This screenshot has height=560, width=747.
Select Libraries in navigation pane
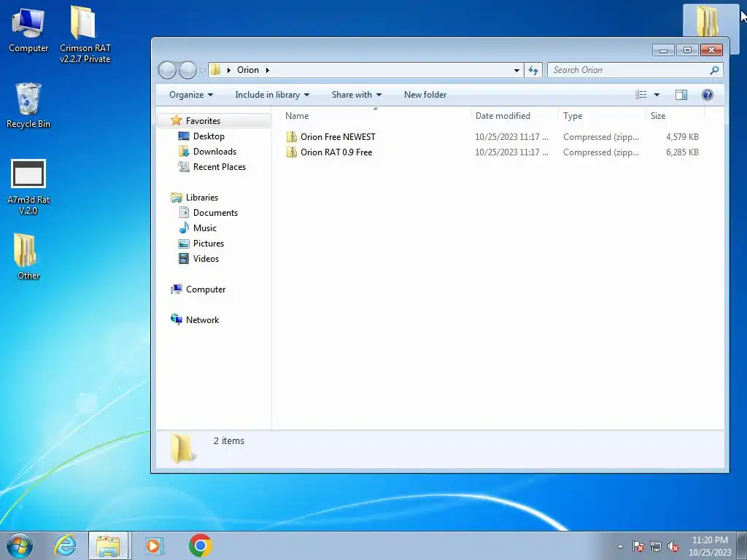pyautogui.click(x=202, y=197)
